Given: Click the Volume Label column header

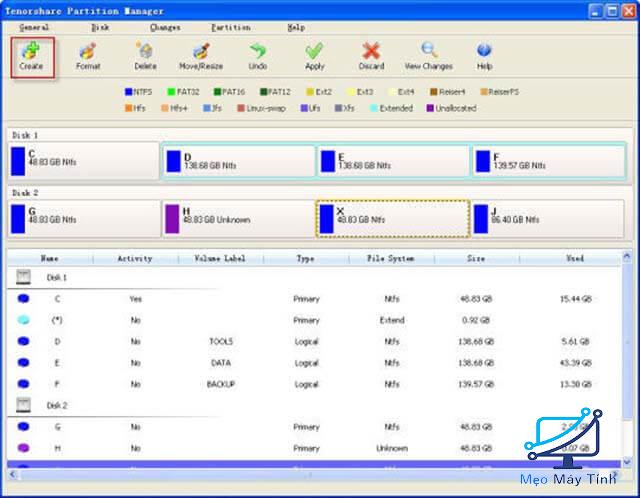Looking at the screenshot, I should pyautogui.click(x=220, y=258).
